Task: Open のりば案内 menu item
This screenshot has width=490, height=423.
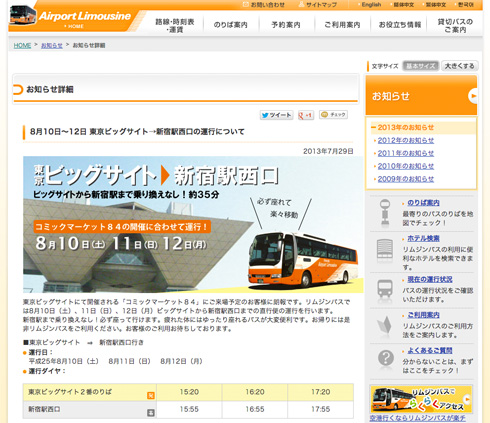Action: (230, 25)
